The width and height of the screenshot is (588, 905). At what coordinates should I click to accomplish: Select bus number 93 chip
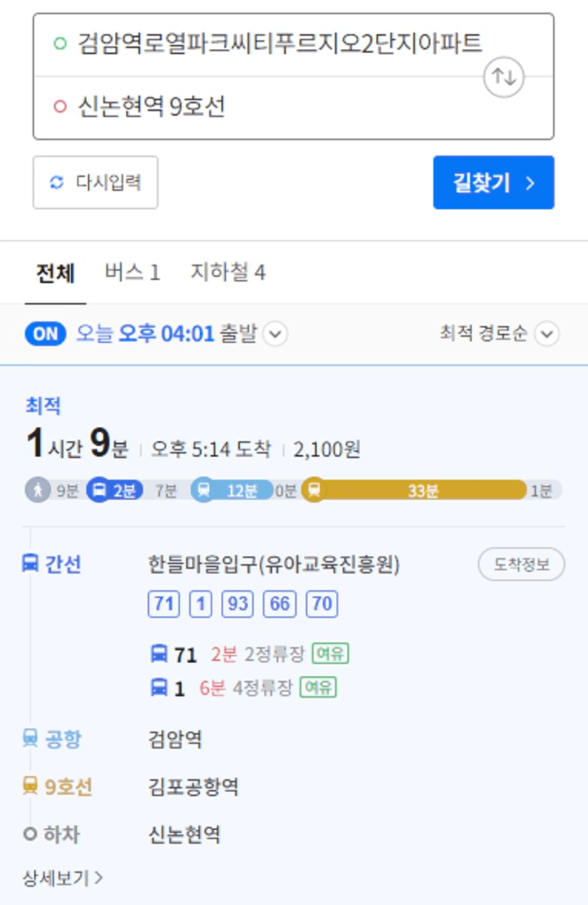[237, 604]
